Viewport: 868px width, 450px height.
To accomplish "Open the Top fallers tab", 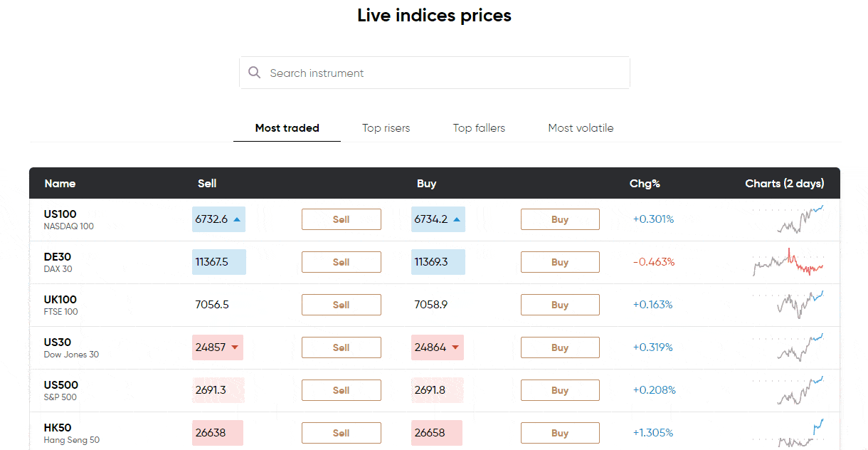I will [479, 128].
